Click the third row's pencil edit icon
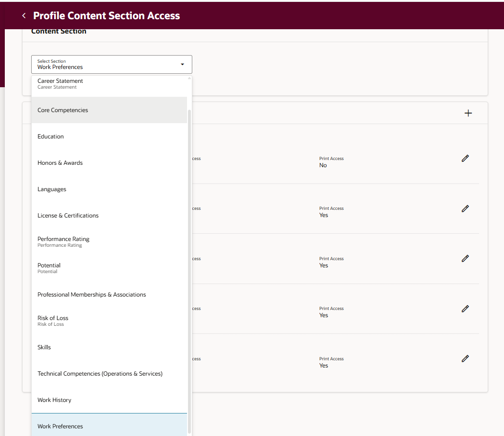504x436 pixels. [x=465, y=259]
